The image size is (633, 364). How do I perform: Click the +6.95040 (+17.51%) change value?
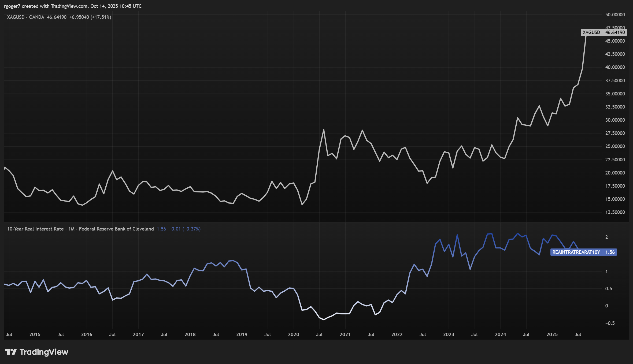pos(90,17)
